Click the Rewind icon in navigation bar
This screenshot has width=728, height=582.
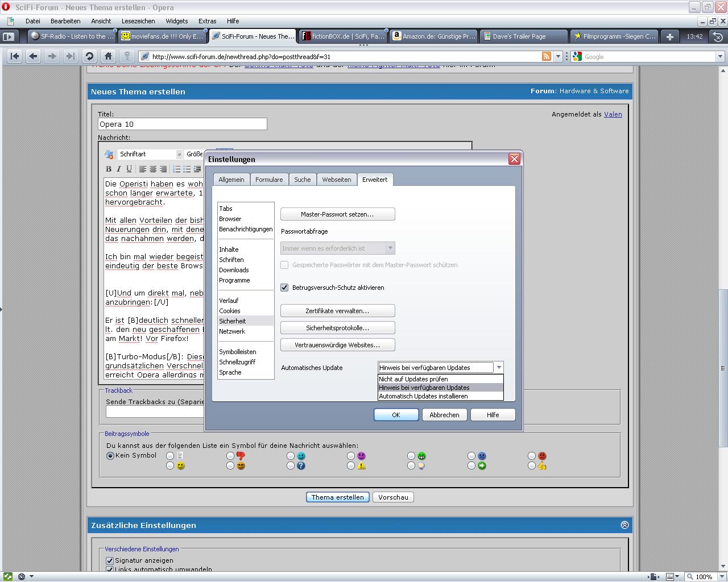(x=15, y=56)
